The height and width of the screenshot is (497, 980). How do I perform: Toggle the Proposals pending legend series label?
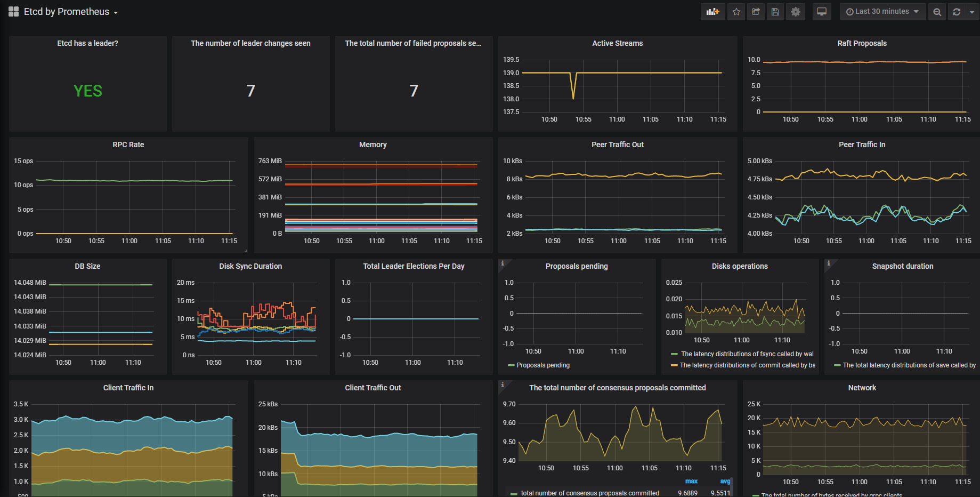543,365
